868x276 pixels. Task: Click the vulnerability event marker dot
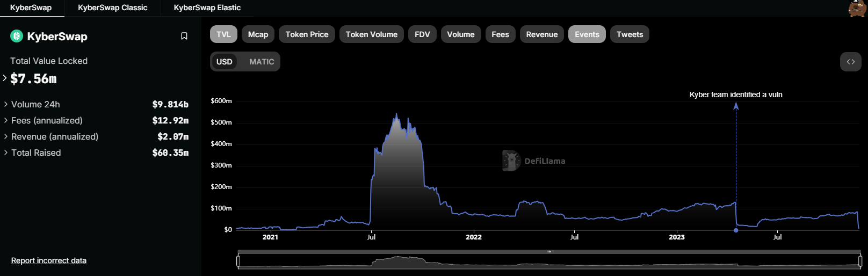click(736, 230)
